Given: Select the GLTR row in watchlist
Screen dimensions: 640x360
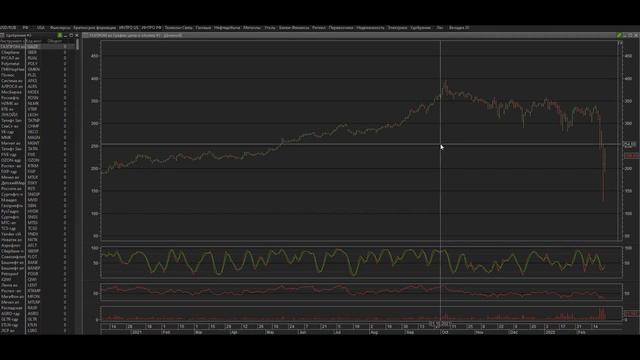Looking at the screenshot, I should [x=38, y=319].
